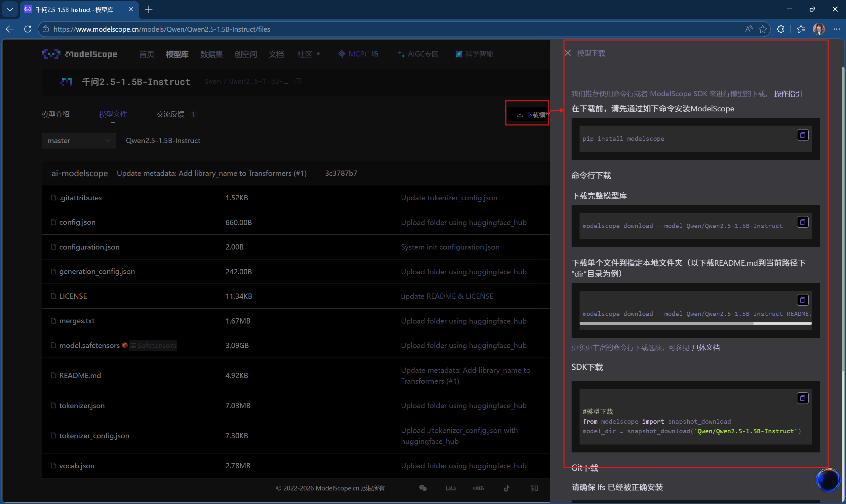Open the 交流反馈 tab
This screenshot has width=846, height=504.
click(x=171, y=114)
